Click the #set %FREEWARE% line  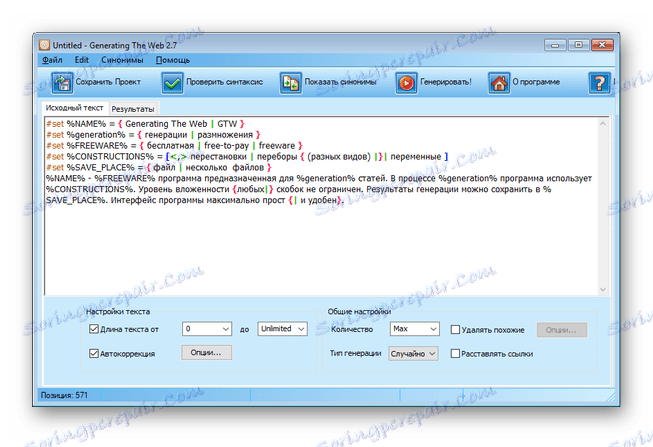174,145
